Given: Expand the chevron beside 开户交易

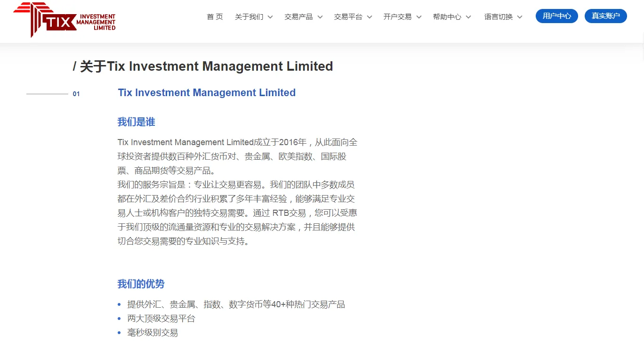Looking at the screenshot, I should (419, 17).
